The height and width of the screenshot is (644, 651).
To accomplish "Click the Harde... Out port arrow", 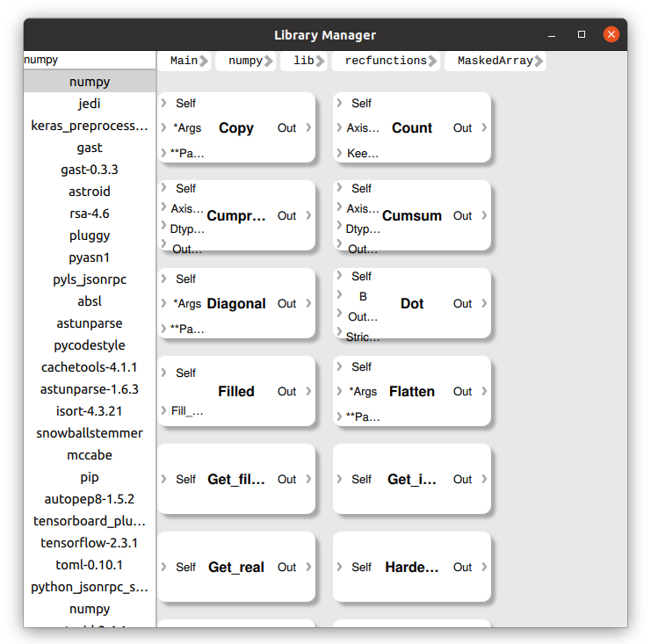I will coord(484,567).
